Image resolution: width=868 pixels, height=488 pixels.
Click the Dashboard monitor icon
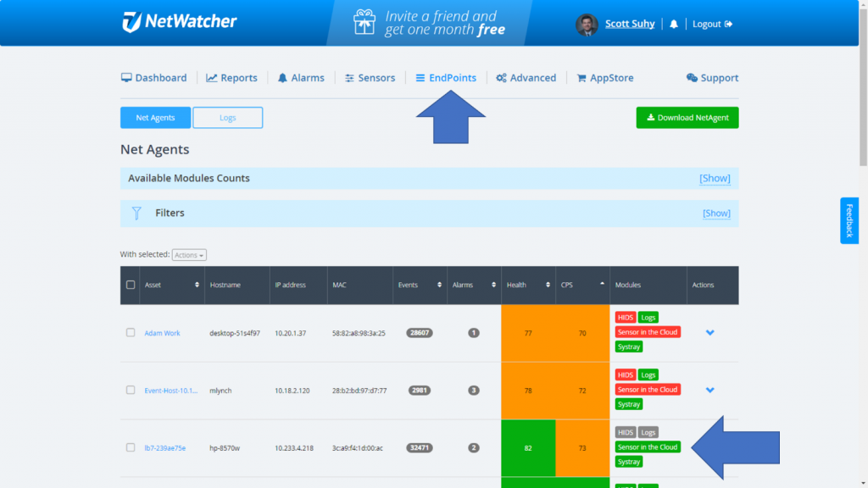[x=125, y=77]
